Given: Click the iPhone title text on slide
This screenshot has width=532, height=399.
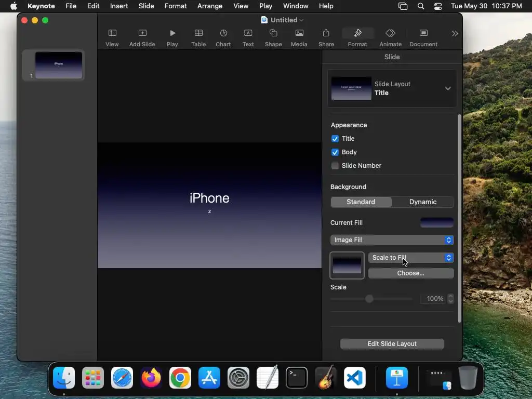Looking at the screenshot, I should coord(209,198).
